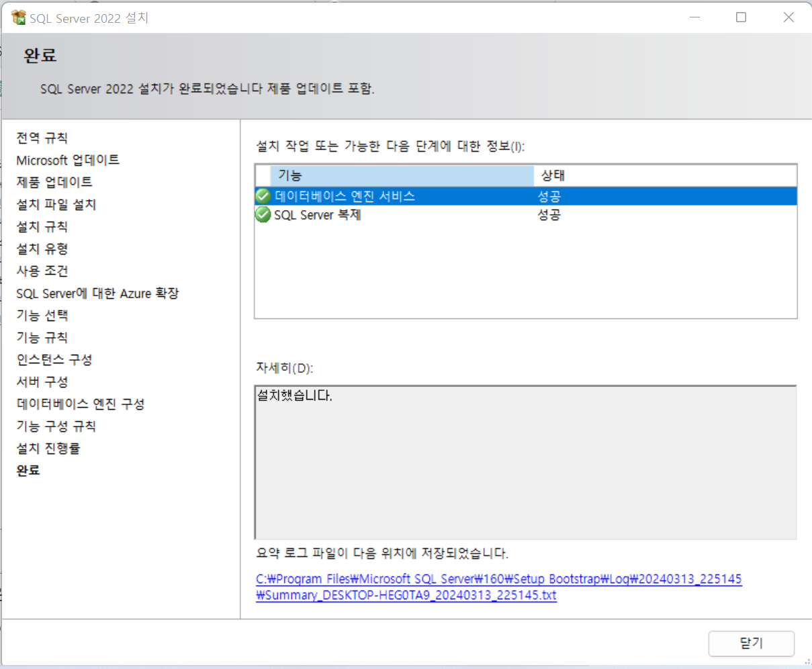Click the Microsoft 업데이트 step
812x669 pixels.
[68, 160]
